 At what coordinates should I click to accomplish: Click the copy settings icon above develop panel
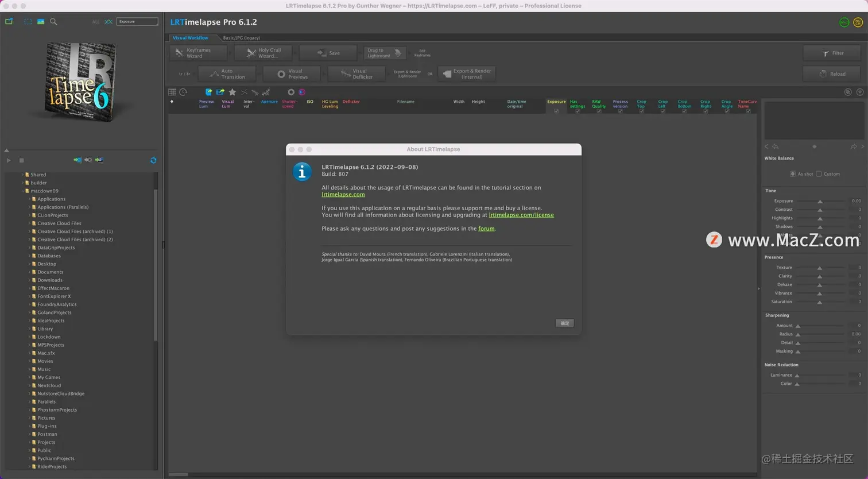coord(848,92)
